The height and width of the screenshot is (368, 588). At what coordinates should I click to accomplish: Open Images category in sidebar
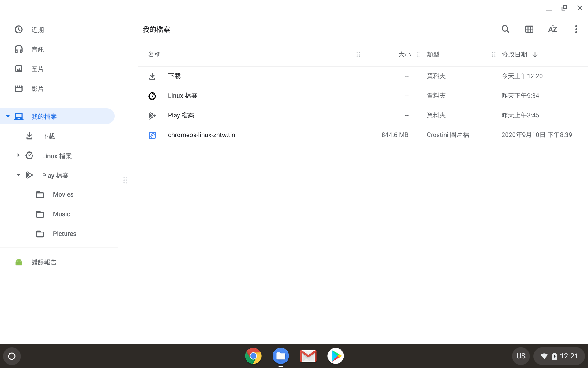37,69
